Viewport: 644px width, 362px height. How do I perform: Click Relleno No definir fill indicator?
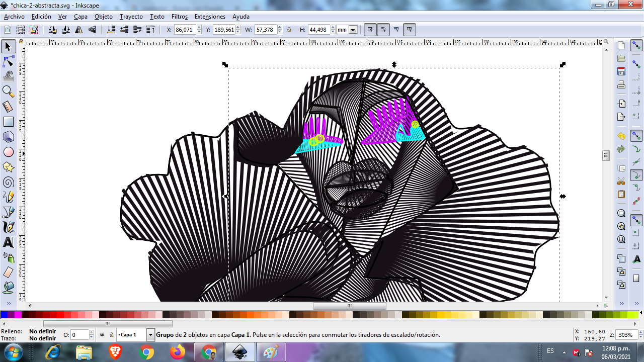42,331
